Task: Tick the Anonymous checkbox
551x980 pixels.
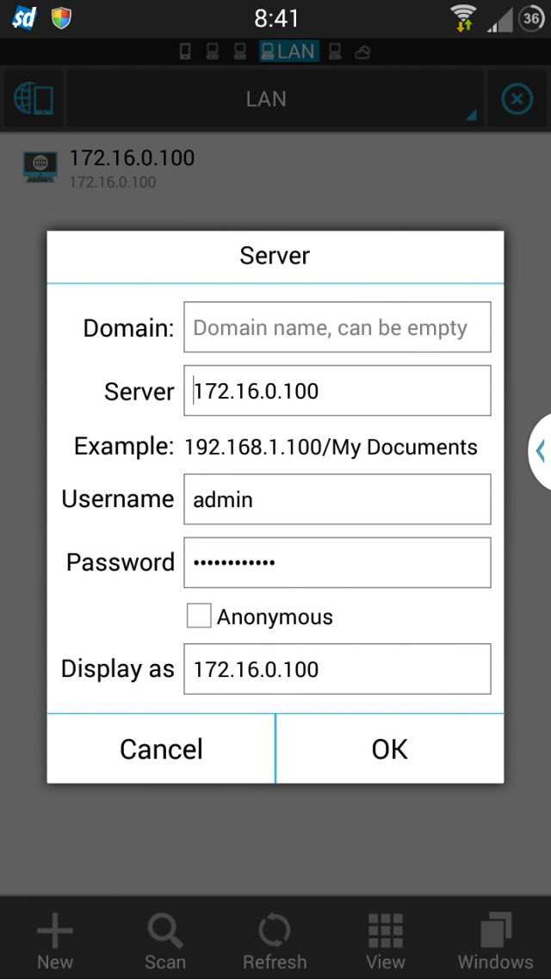Action: point(199,617)
